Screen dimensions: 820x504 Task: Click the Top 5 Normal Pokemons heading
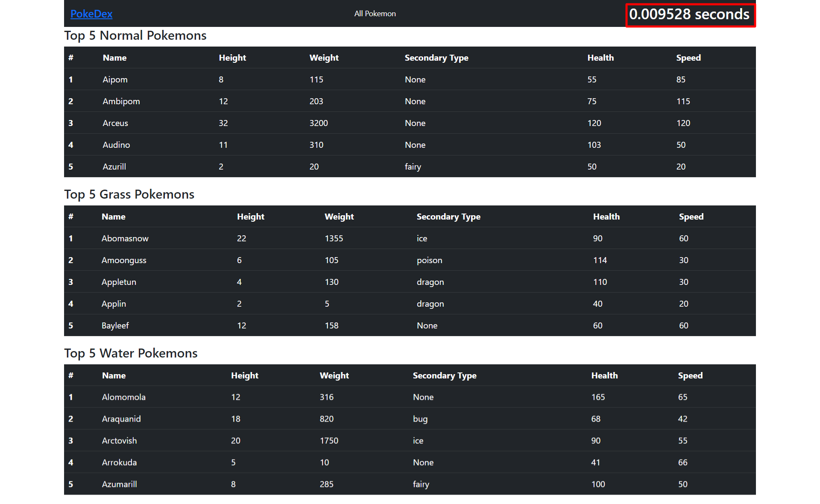click(135, 35)
